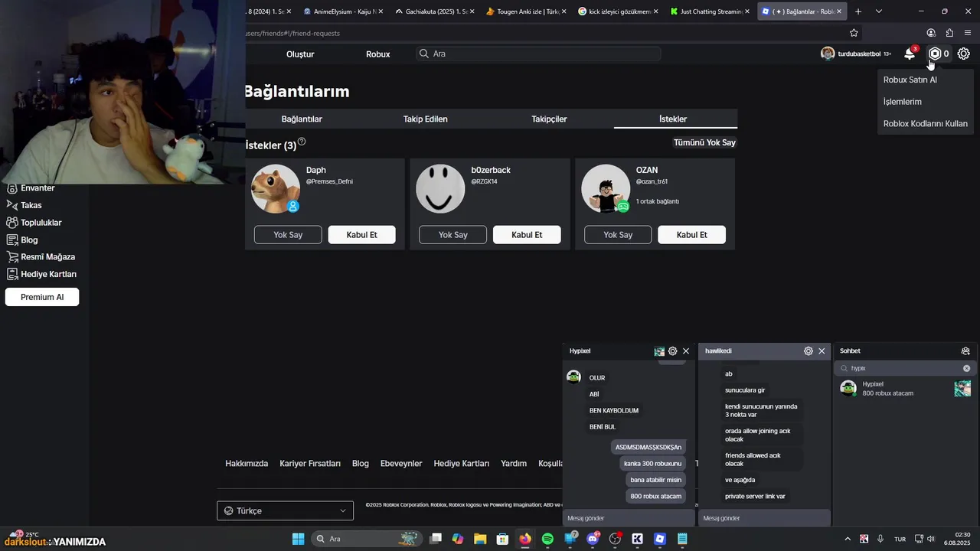Open Resmi Mağaza in the sidebar
The image size is (980, 551).
[x=41, y=257]
